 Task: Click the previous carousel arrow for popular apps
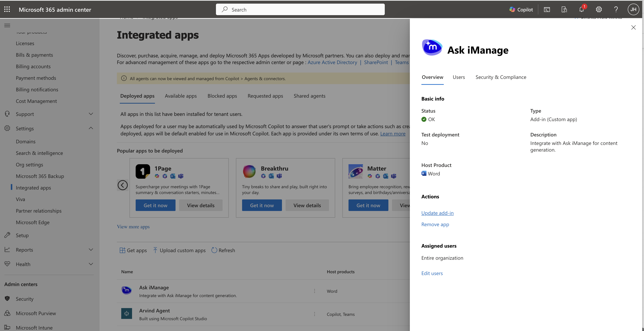[x=122, y=185]
